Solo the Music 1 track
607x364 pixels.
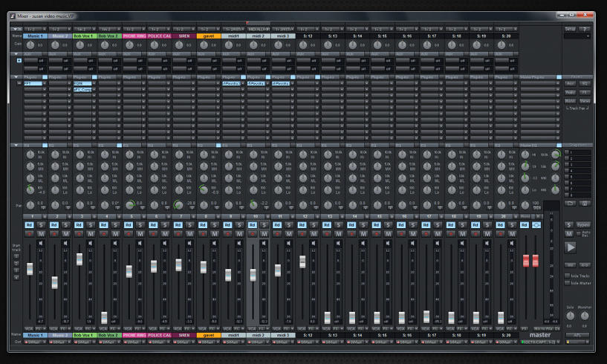click(x=41, y=225)
